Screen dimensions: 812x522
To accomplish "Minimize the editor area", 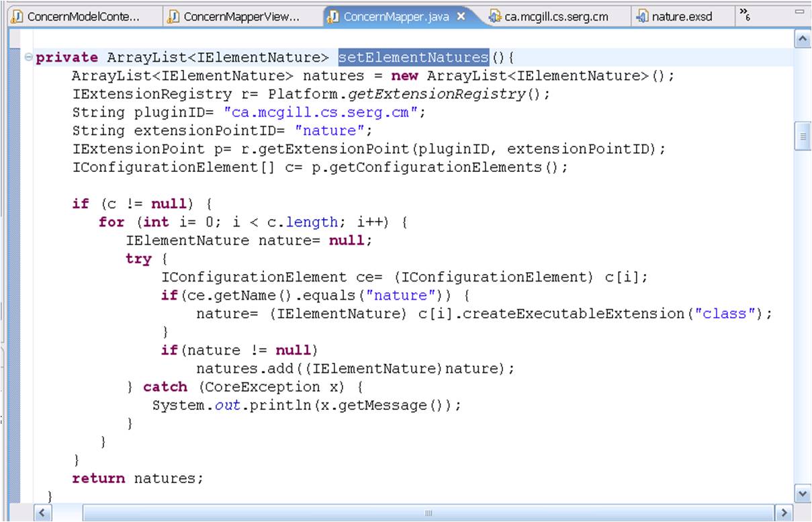I will click(x=799, y=12).
